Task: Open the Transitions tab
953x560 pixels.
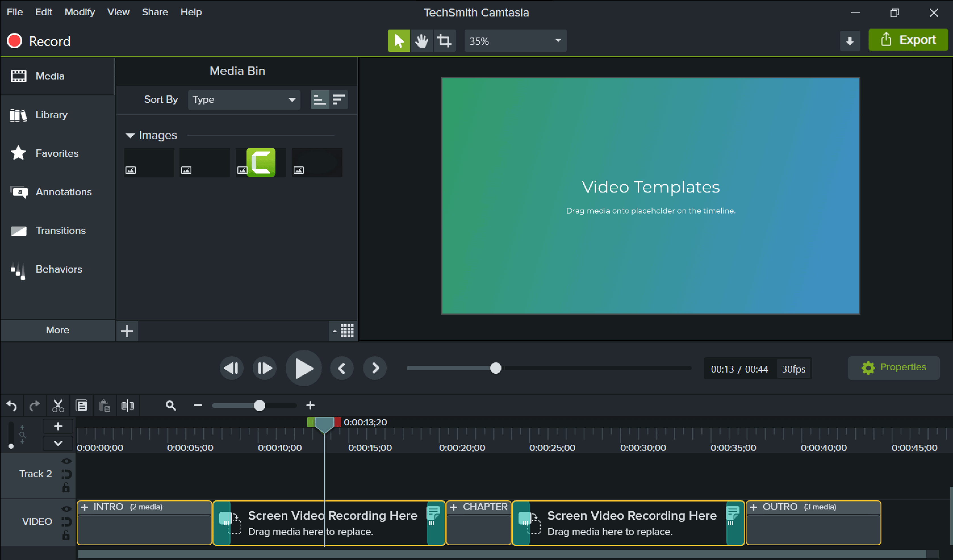Action: 57,230
